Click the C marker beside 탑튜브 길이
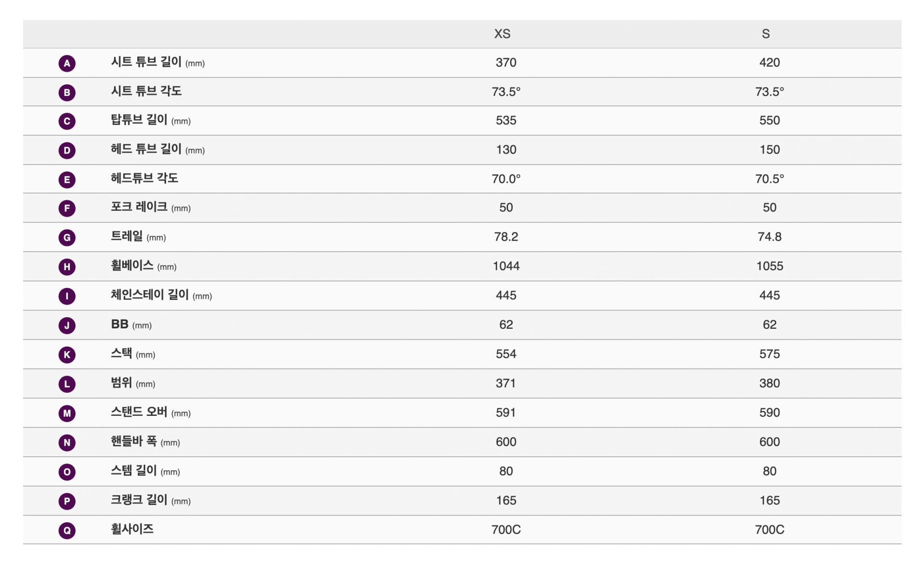924x567 pixels. coord(67,121)
